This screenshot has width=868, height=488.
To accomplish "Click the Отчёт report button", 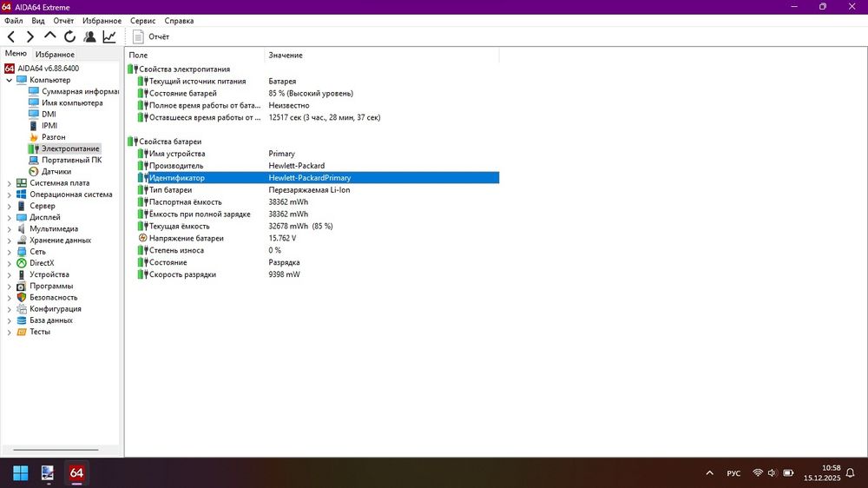I will coord(151,36).
